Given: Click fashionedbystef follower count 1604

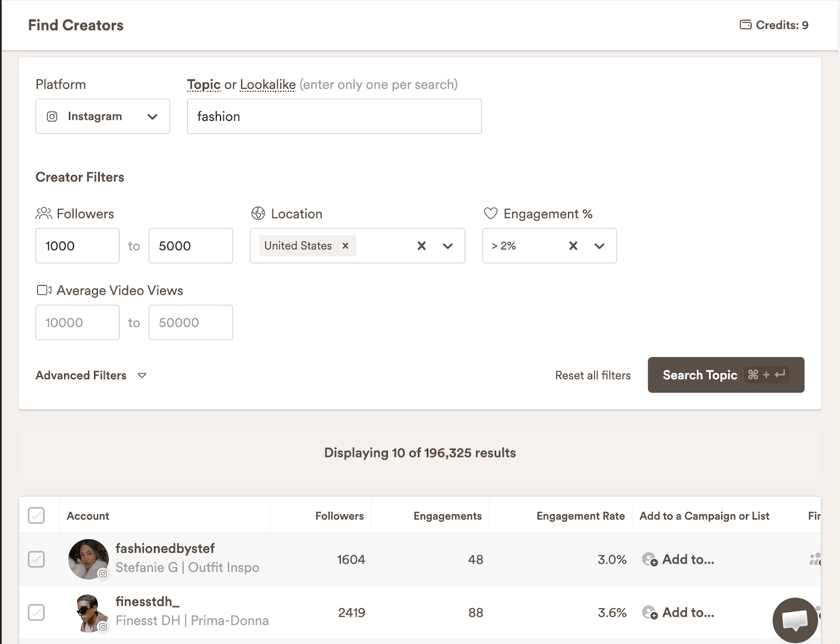Looking at the screenshot, I should click(x=351, y=559).
